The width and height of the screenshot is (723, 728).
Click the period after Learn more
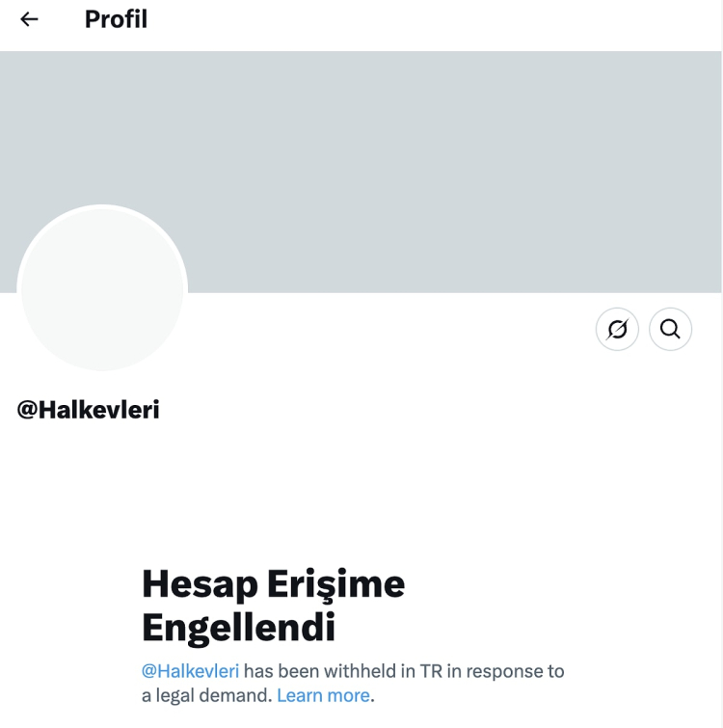[373, 696]
